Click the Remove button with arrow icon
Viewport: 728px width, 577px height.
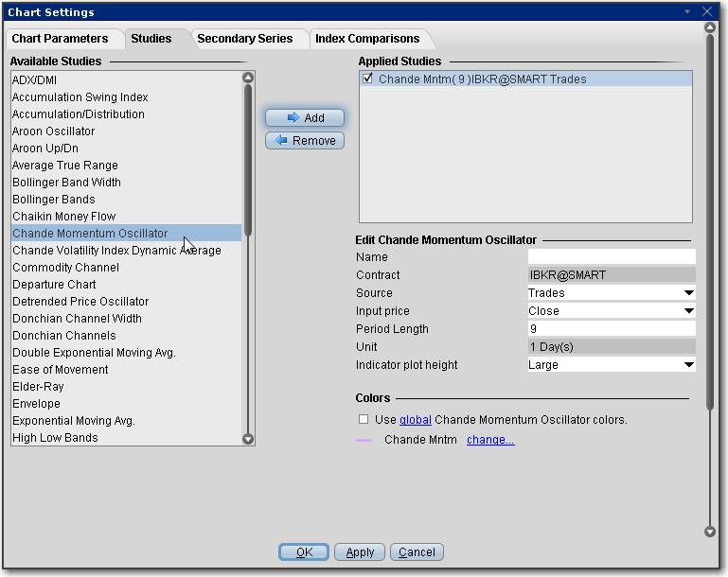(304, 141)
